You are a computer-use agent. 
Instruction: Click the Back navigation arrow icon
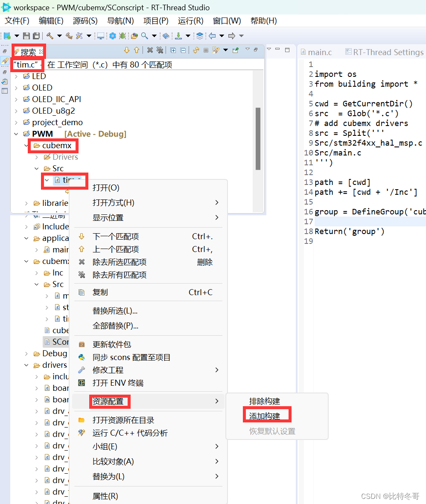212,36
